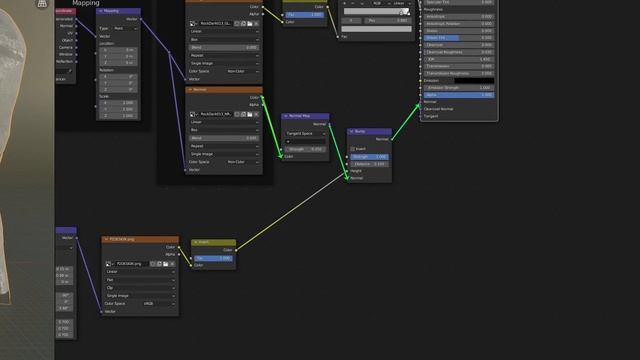Adjust Fac slider in lower Invert node
Viewport: 640px width, 360px height.
point(213,258)
